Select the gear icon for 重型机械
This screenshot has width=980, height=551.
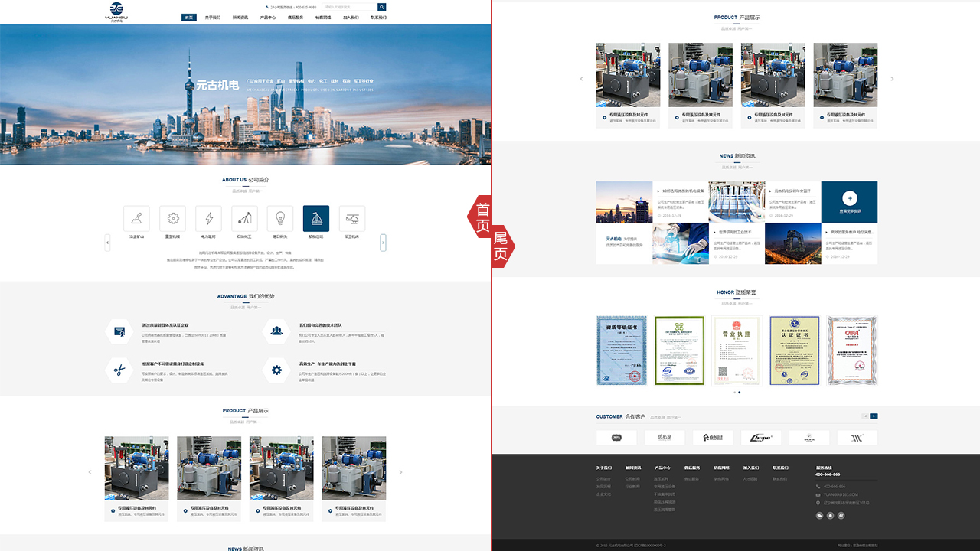point(172,218)
